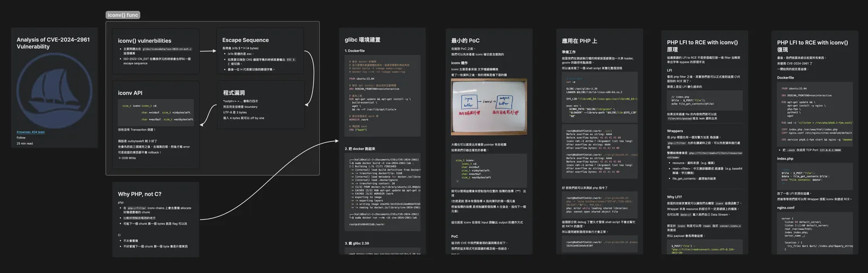Screen dimensions: 868x273
Task: Click the 25 min read text
Action: (x=25, y=144)
